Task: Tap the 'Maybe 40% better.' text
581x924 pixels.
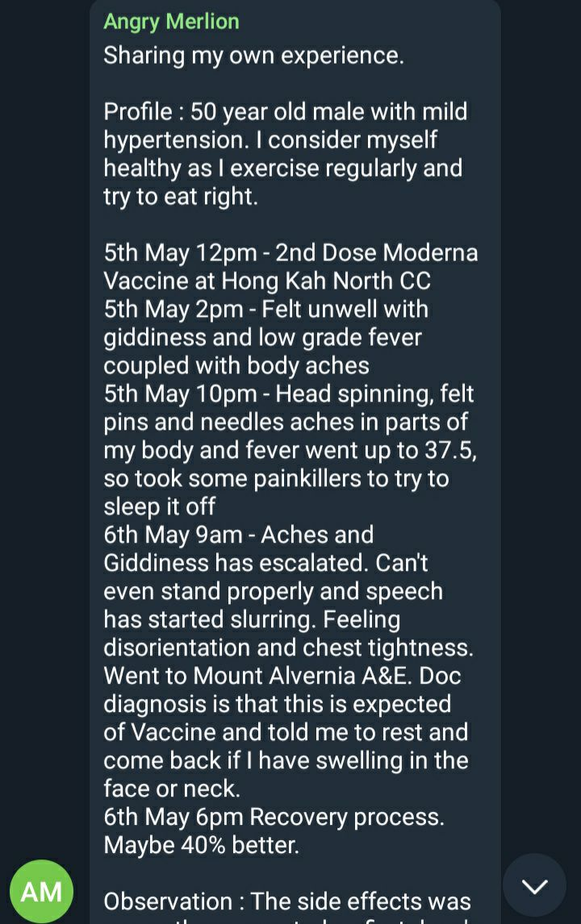Action: [201, 846]
